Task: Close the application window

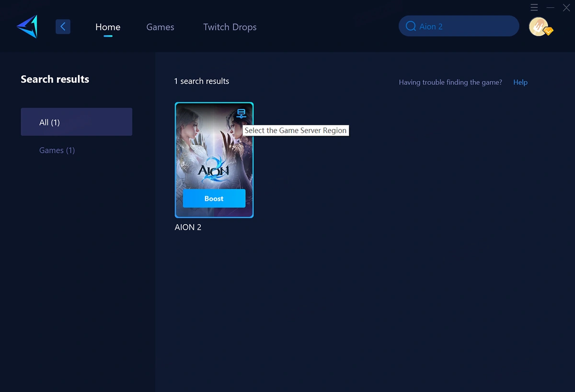Action: 566,8
